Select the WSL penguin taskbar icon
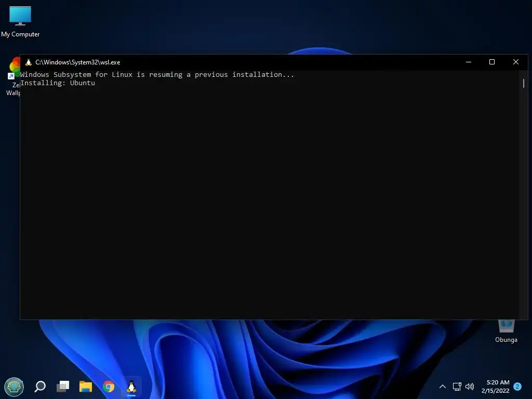 131,387
